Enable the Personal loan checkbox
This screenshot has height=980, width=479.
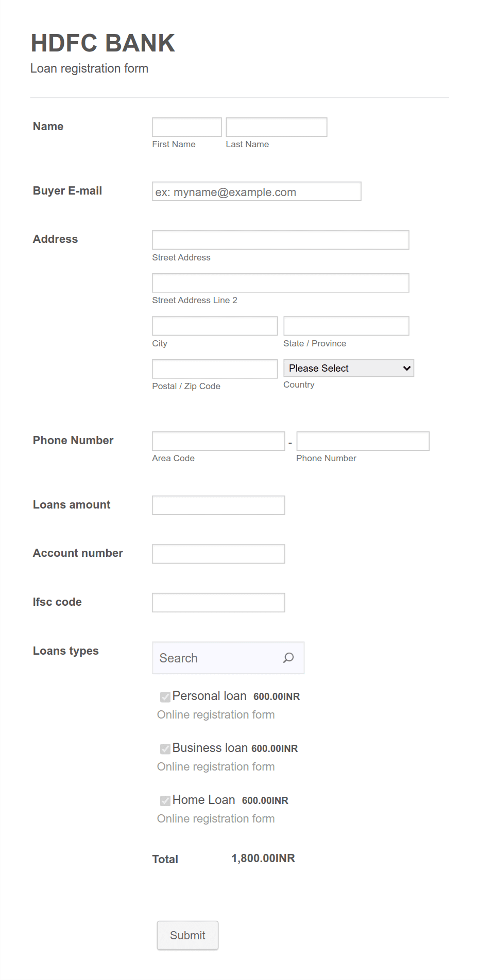[x=165, y=696]
